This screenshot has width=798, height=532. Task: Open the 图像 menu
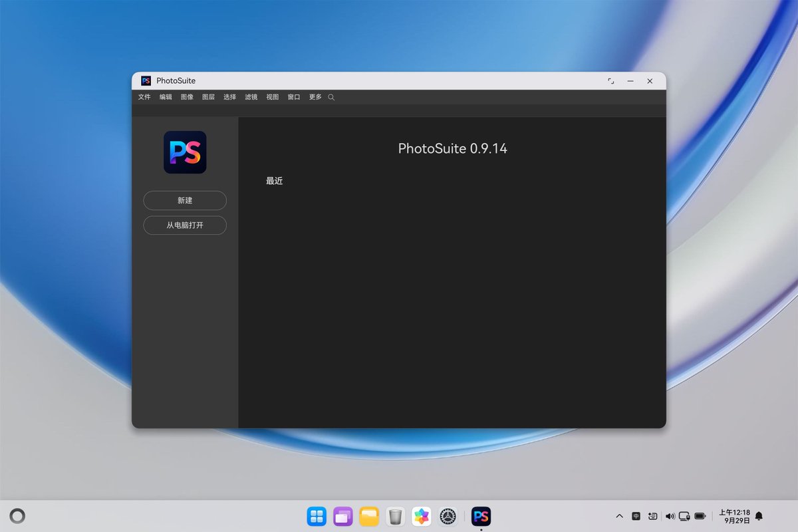(x=187, y=97)
